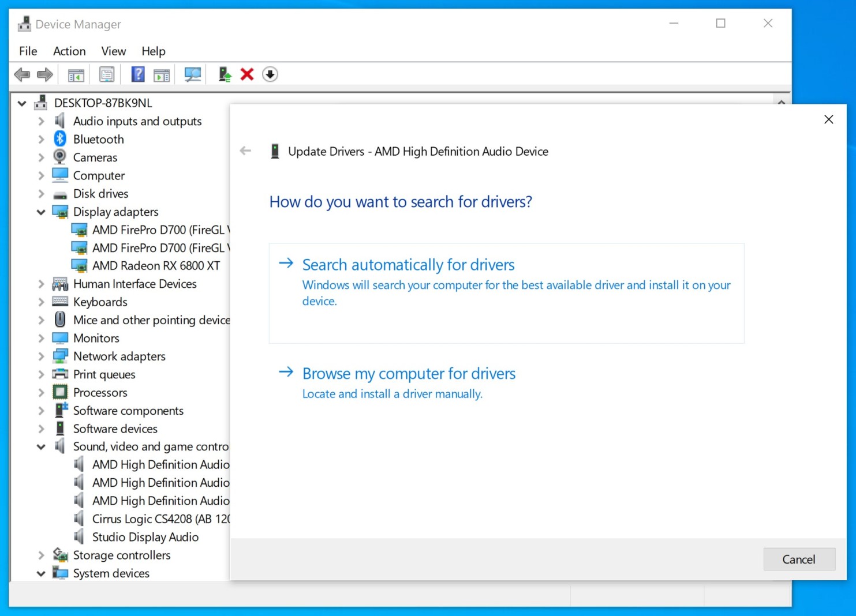Click the AMD Radeon RX 6800 XT adapter icon
The image size is (856, 616).
click(x=79, y=265)
